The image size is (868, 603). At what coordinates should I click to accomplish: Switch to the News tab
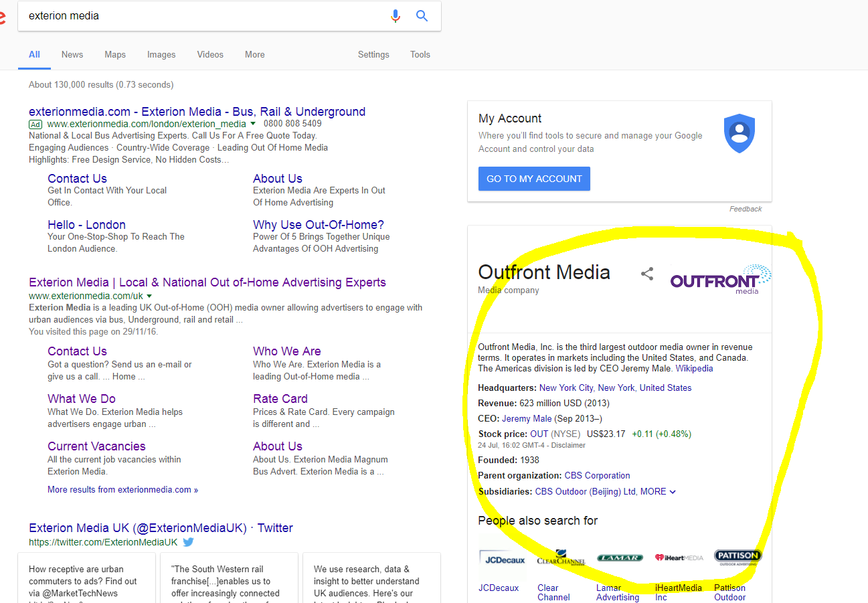pos(72,54)
